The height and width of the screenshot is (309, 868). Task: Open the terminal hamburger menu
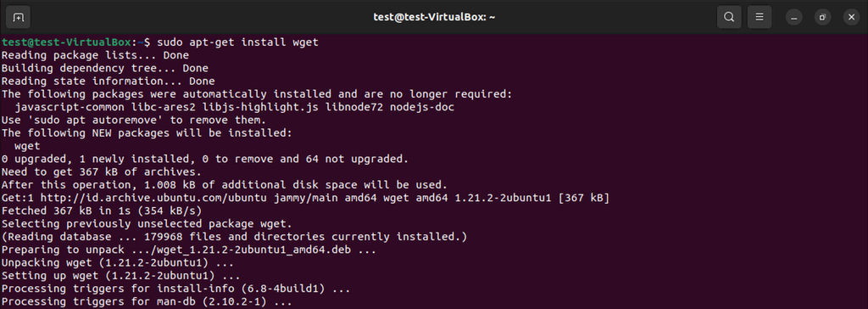click(759, 17)
